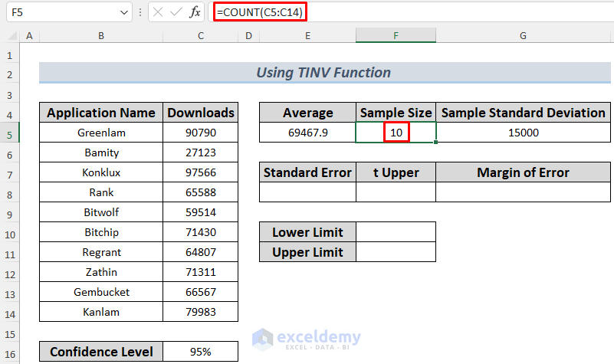Select the empty cell beside Upper Limit
614x364 pixels.
click(396, 252)
